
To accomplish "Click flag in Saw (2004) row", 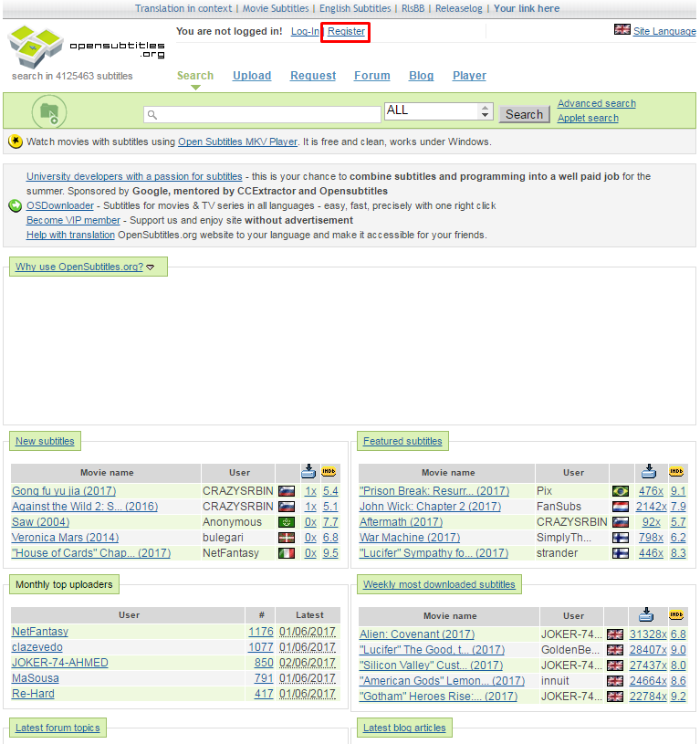I will [x=287, y=522].
